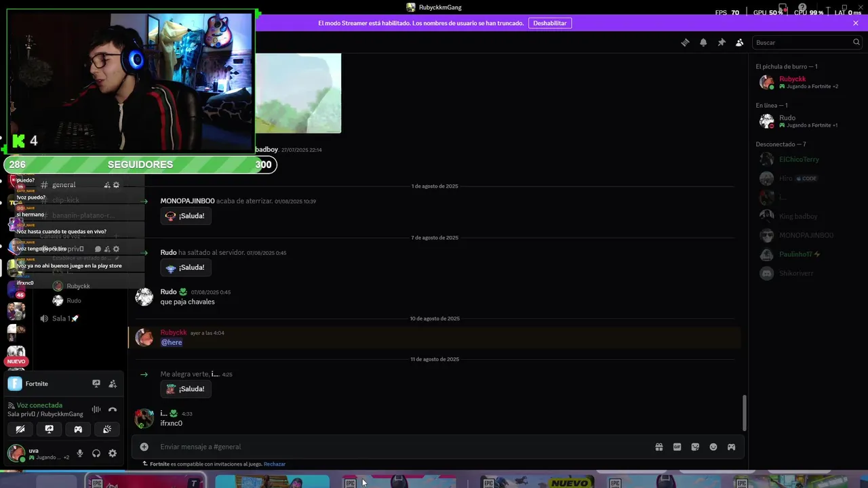Reject Fortnite invitations via Rechazar link
Image resolution: width=868 pixels, height=488 pixels.
pos(275,464)
